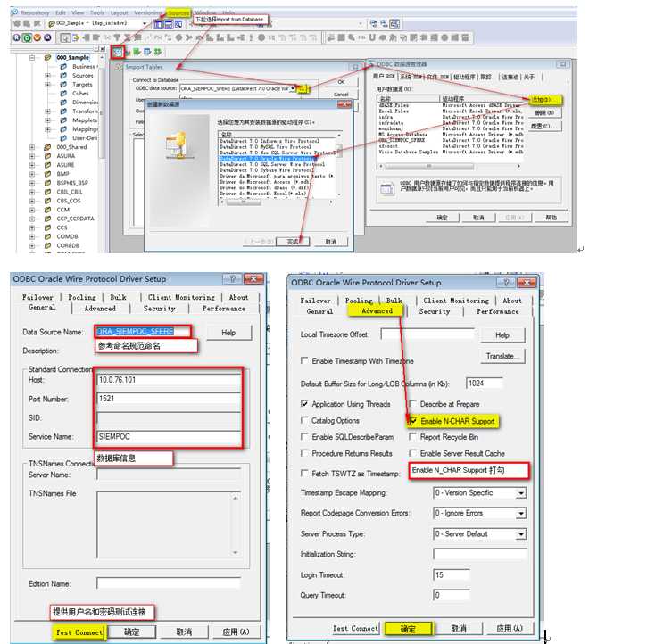This screenshot has width=647, height=644.
Task: Click the folder icon beside Mapplets node
Action: click(x=63, y=120)
